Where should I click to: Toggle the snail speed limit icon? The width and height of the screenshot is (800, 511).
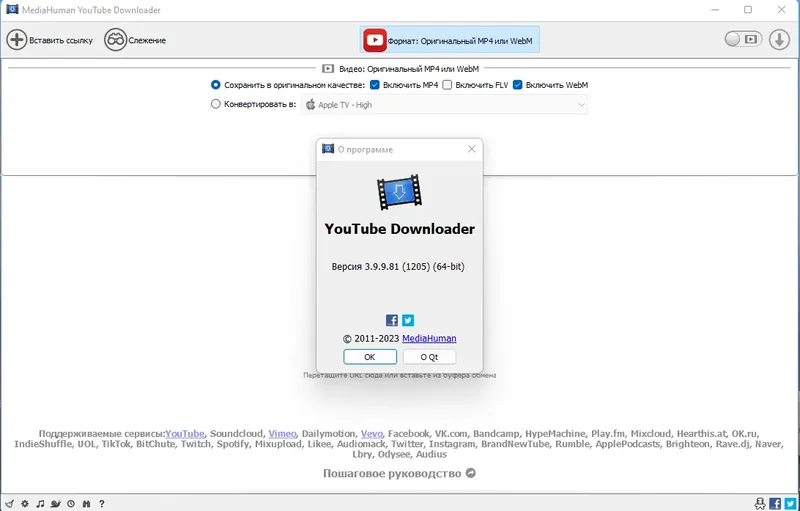pos(56,503)
